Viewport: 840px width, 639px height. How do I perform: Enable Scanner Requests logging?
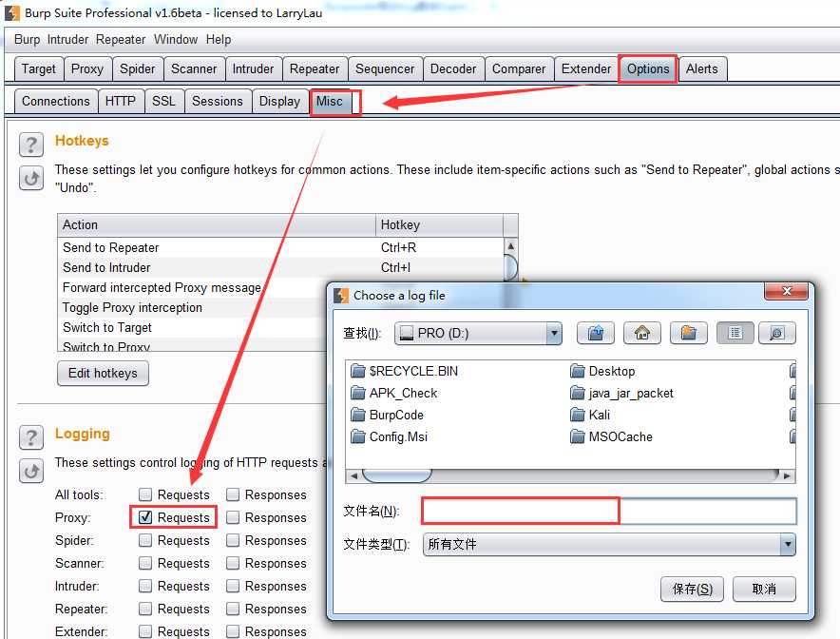tap(145, 563)
